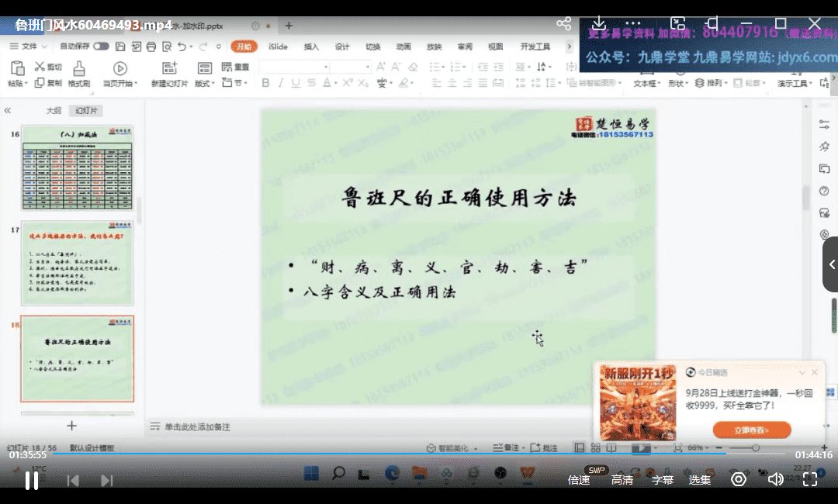Click the video share icon

564,24
